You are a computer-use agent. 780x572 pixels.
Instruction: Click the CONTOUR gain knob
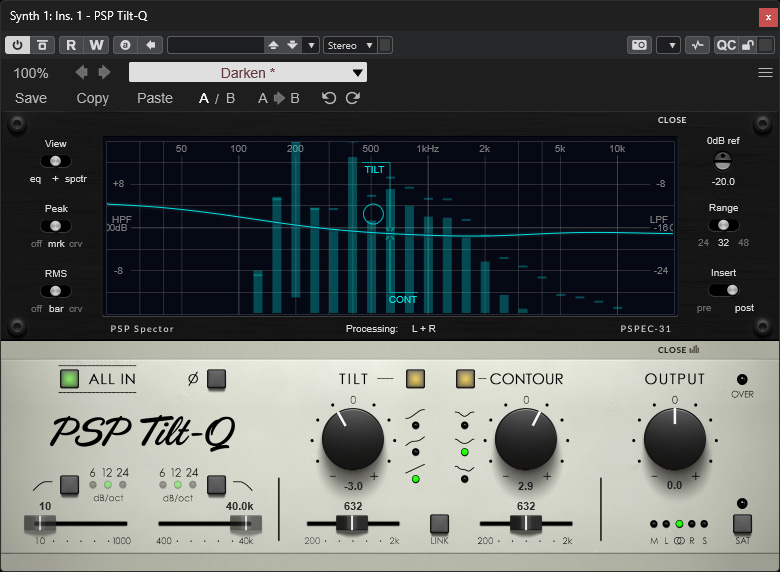(526, 440)
